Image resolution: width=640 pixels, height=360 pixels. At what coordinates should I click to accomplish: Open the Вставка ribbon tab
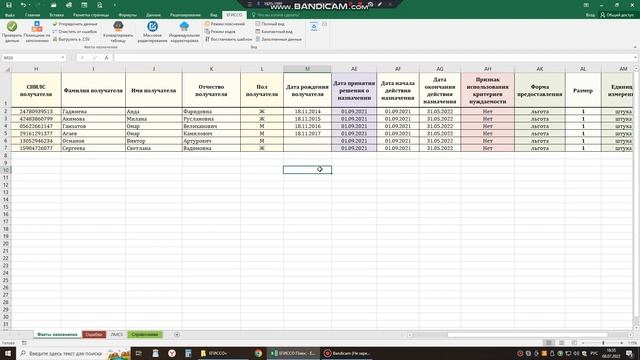pos(56,15)
